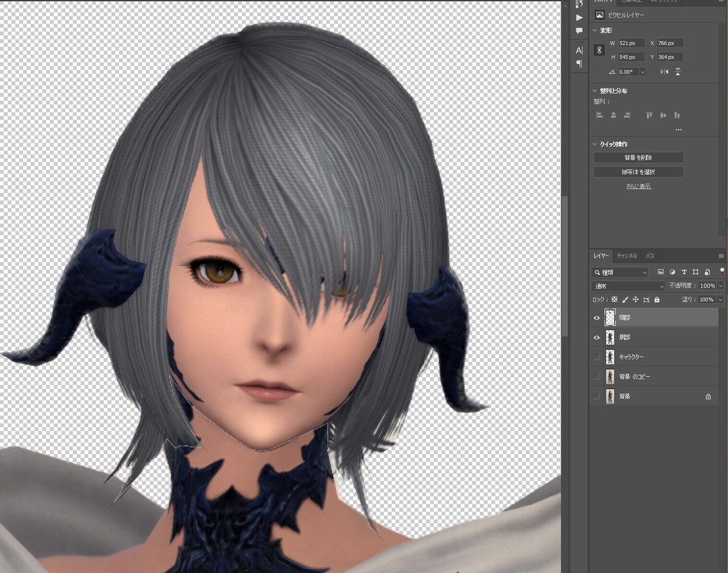Filter layers by type layers
The image size is (728, 573).
pos(684,272)
